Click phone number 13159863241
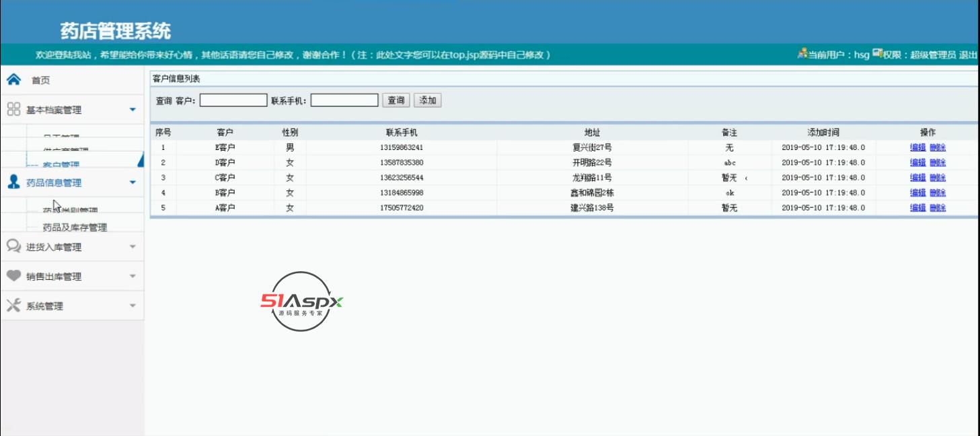This screenshot has height=436, width=980. pyautogui.click(x=402, y=147)
